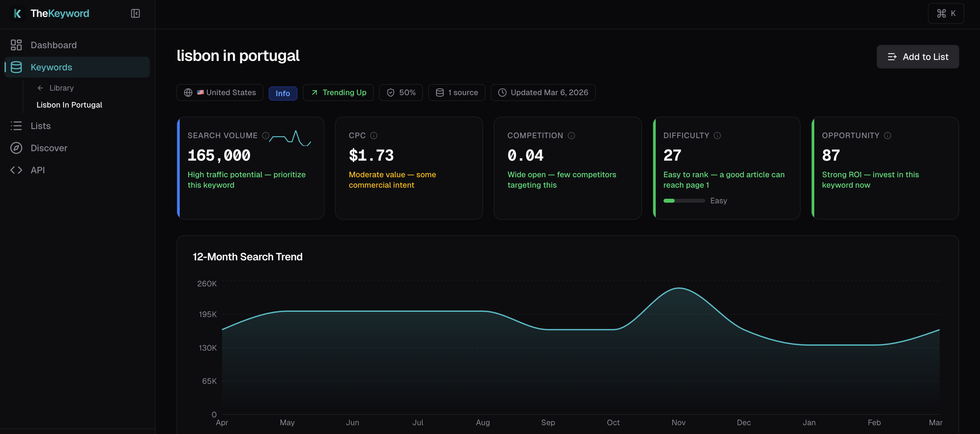This screenshot has width=980, height=434.
Task: Toggle the sidebar collapse control
Action: 135,13
